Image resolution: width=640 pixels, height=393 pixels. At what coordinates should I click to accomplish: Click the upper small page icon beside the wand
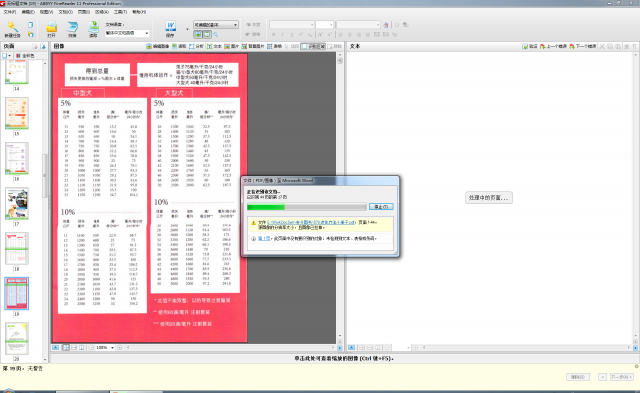[x=31, y=25]
